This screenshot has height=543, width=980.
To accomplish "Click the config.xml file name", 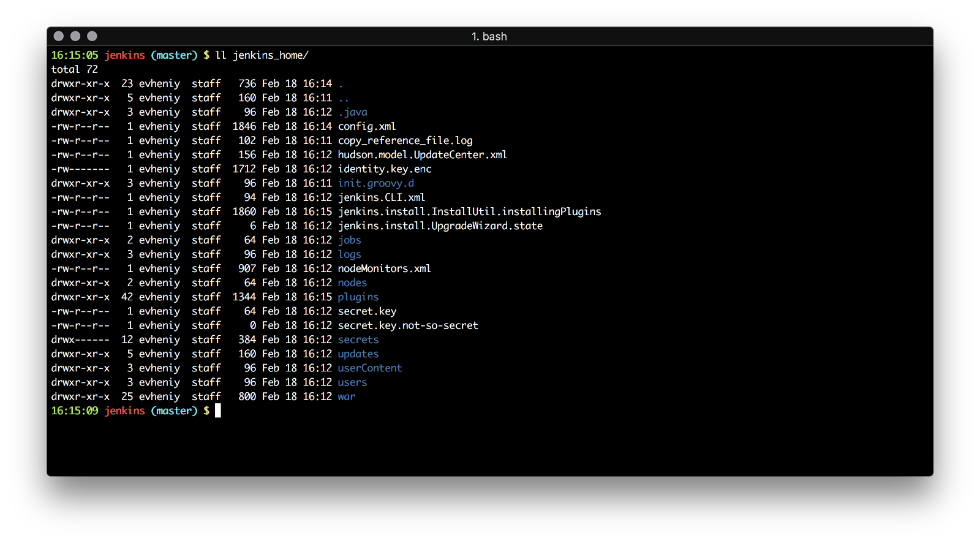I will click(x=367, y=126).
